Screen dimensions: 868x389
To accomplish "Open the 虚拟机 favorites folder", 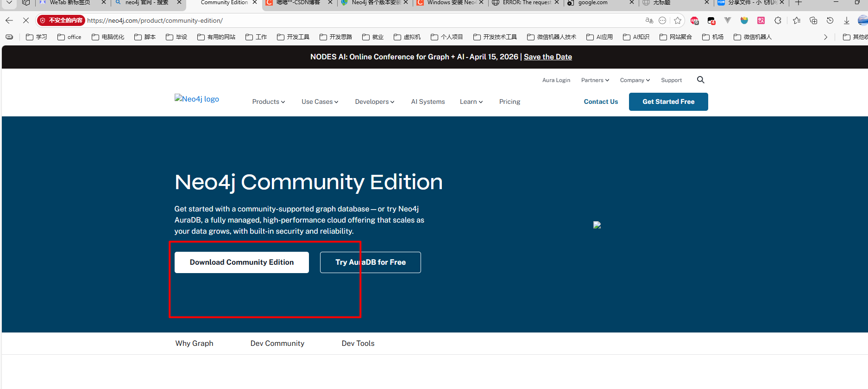I will (407, 37).
